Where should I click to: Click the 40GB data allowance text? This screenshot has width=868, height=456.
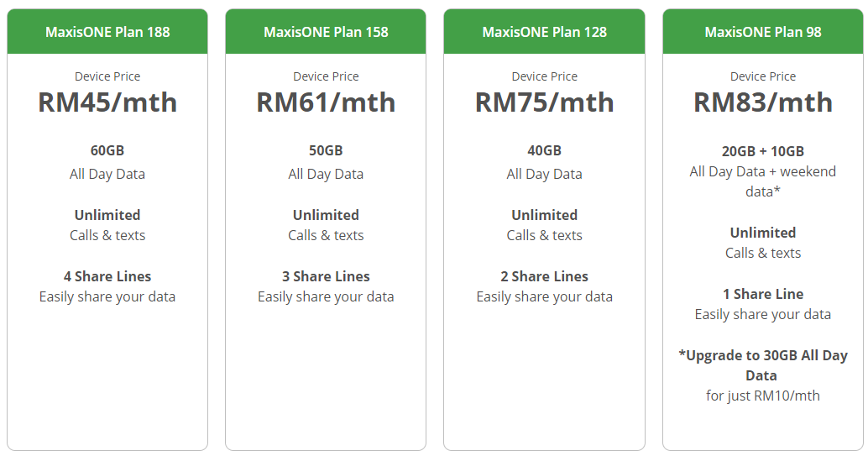[x=544, y=151]
